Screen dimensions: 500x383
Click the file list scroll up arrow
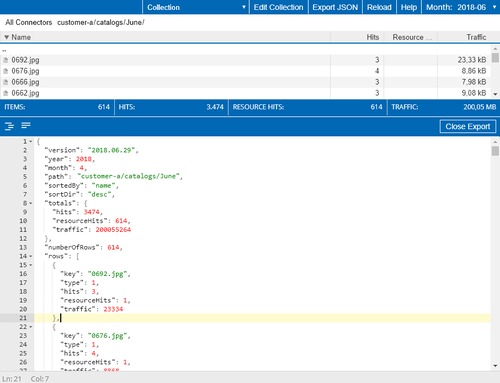(x=495, y=49)
